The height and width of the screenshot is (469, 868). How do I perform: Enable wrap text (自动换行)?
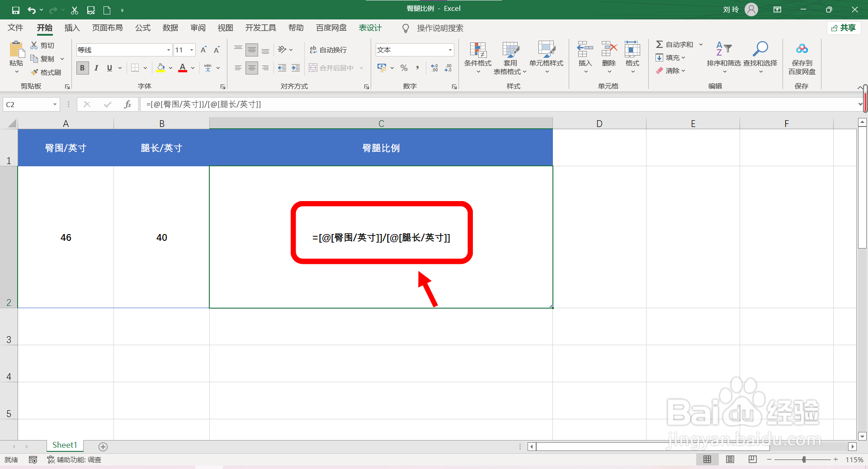[327, 50]
